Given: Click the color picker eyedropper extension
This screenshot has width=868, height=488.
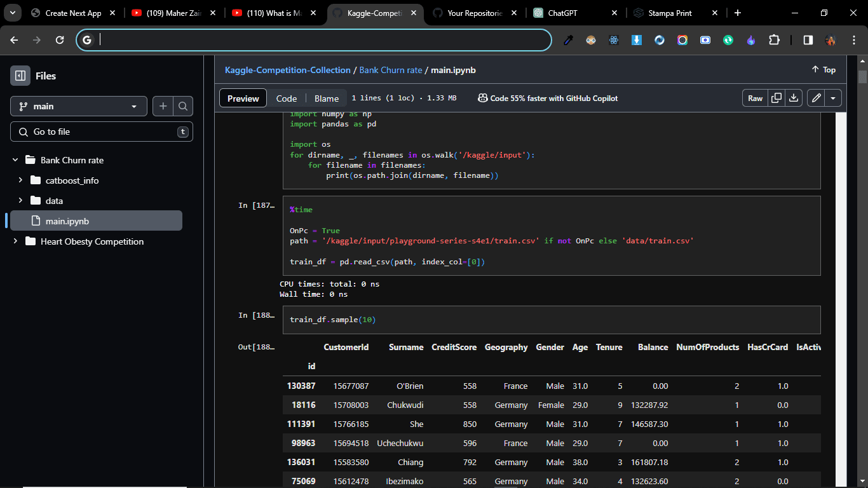Looking at the screenshot, I should click(x=568, y=40).
